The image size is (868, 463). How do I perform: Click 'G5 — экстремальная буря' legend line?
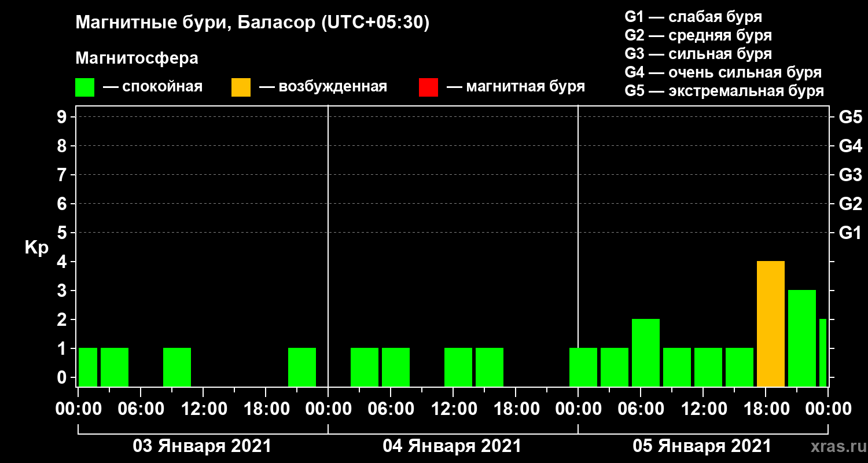point(724,91)
